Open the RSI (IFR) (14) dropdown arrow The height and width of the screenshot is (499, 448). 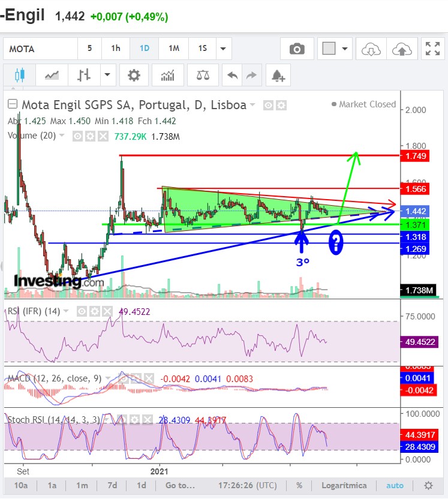66,310
